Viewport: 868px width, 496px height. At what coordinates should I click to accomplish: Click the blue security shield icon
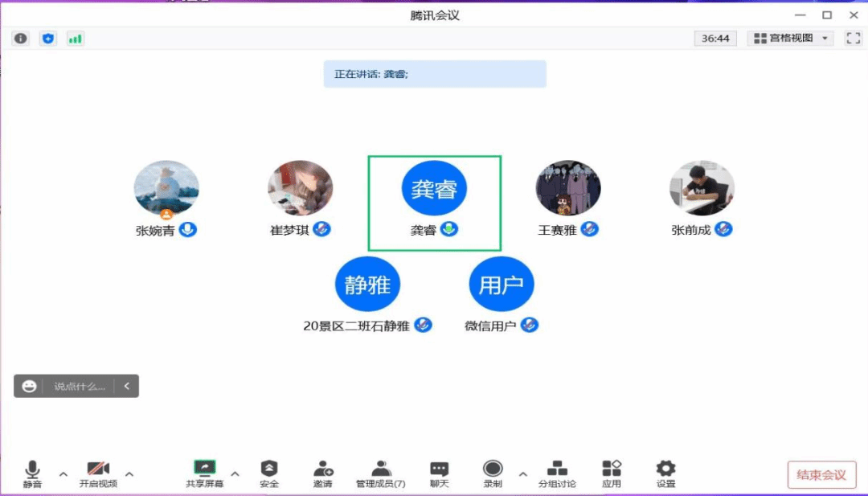[48, 39]
